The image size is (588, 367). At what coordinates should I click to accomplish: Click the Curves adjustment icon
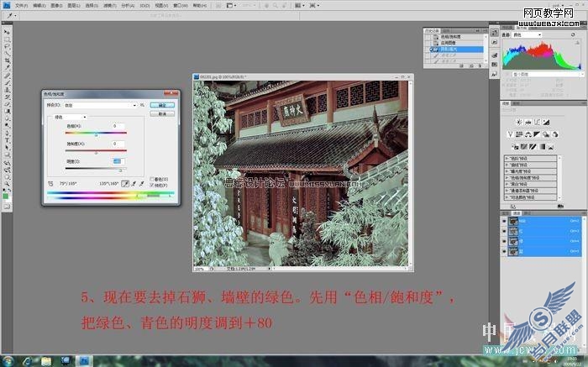tap(538, 123)
